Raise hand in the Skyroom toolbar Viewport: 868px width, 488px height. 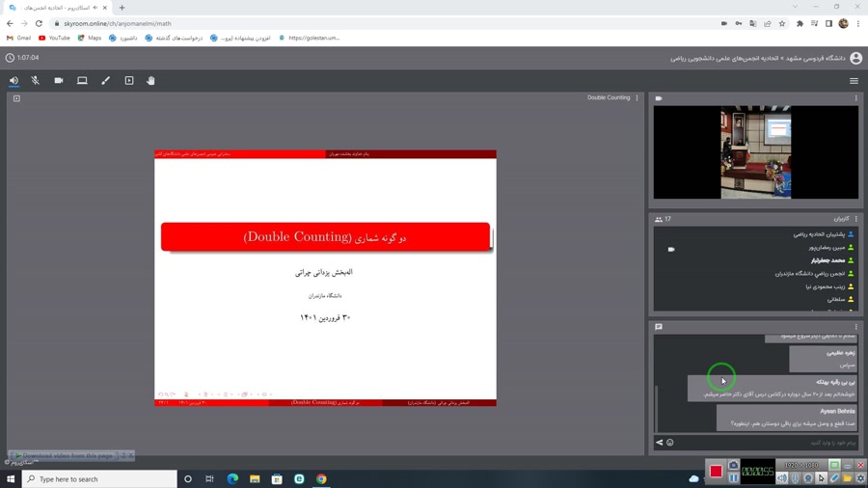(150, 81)
